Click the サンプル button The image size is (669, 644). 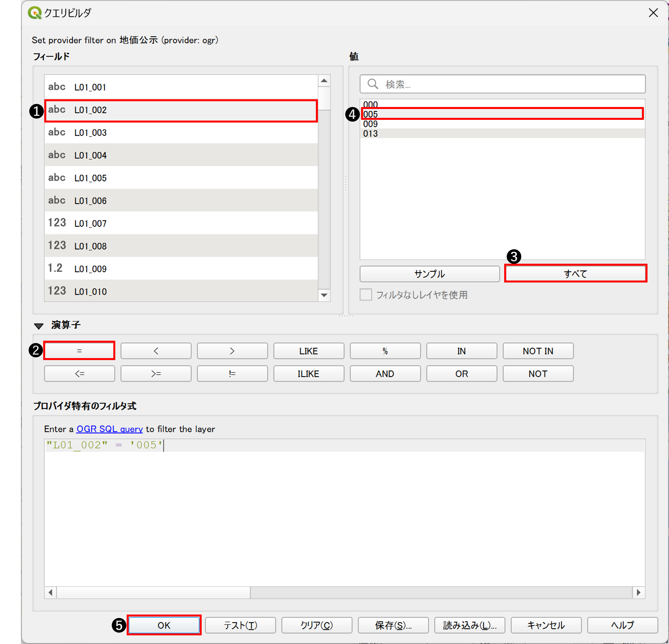click(430, 274)
